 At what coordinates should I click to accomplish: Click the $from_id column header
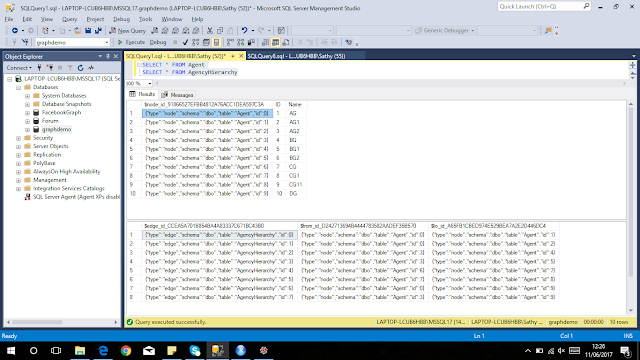[x=363, y=226]
